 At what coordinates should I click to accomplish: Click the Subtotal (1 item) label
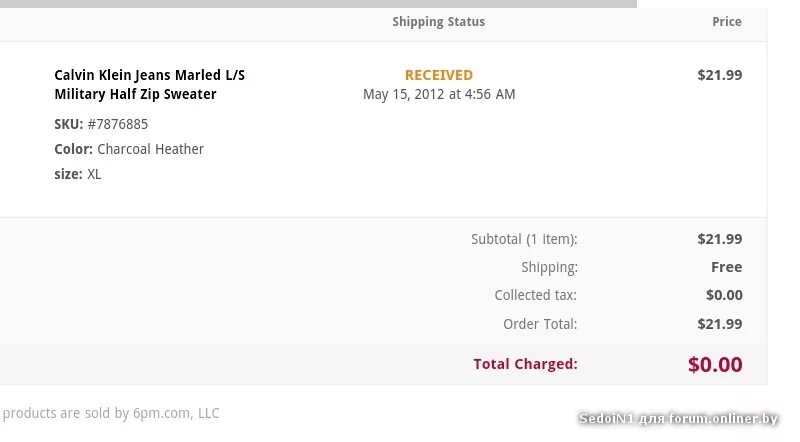click(x=524, y=239)
